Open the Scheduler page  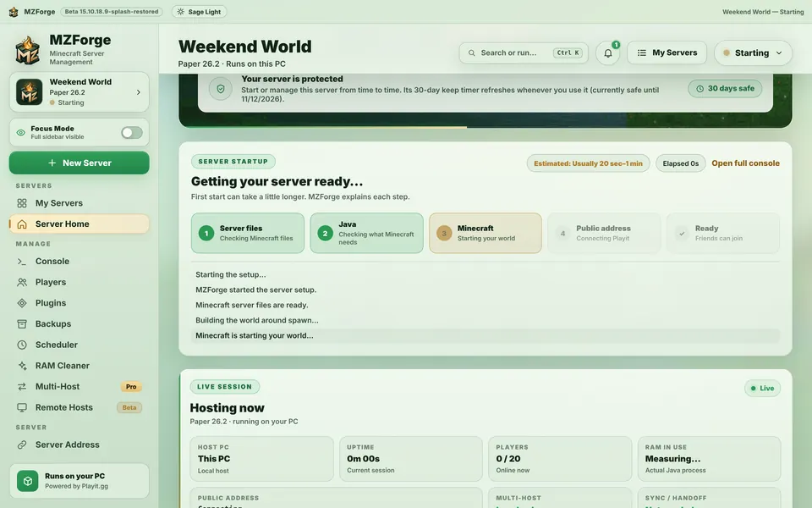[x=80, y=345]
